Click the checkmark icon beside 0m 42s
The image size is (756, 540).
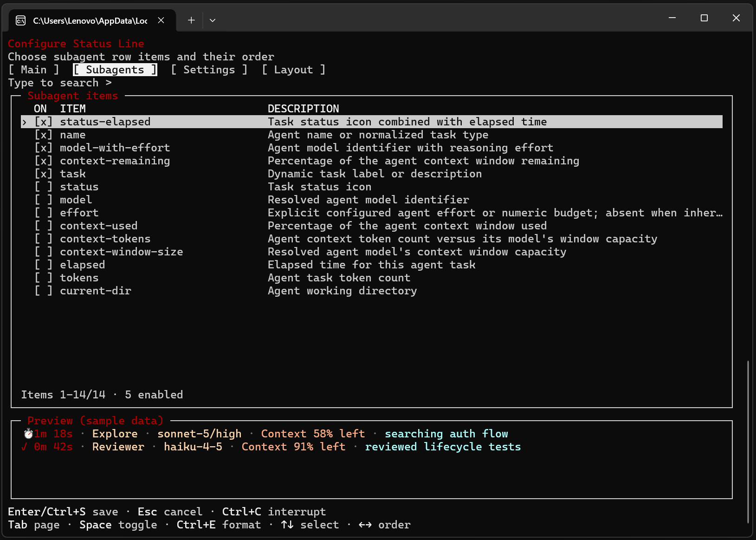(24, 447)
